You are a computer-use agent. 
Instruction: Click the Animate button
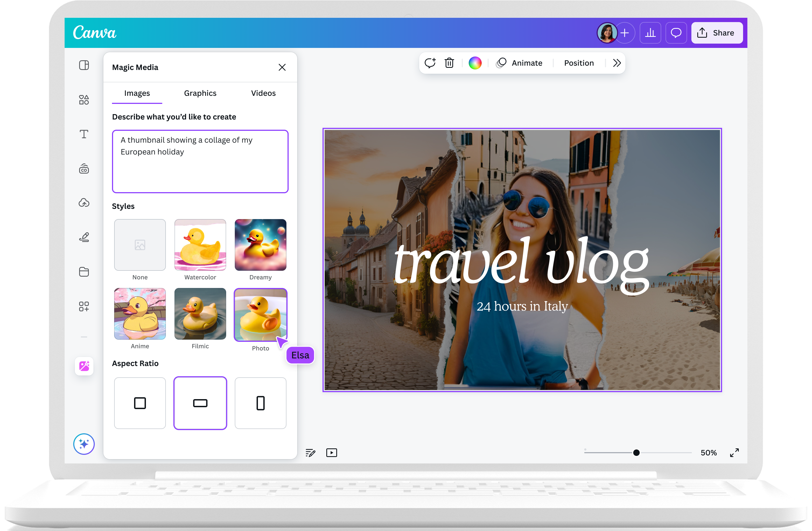click(x=520, y=63)
